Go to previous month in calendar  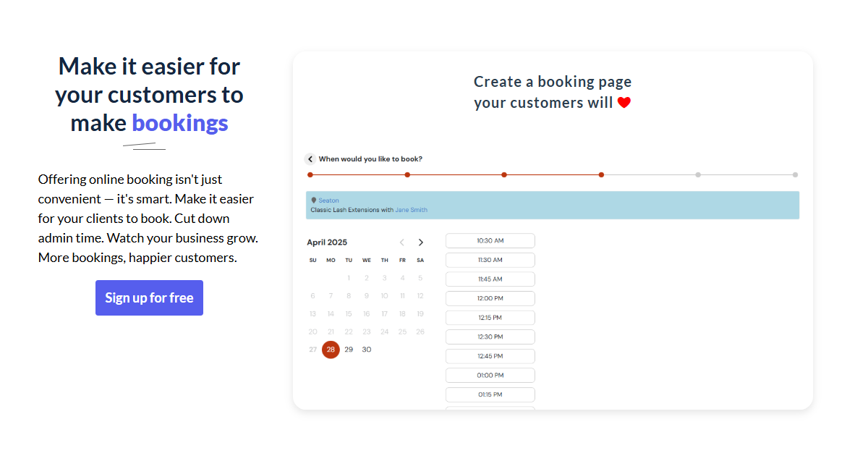402,242
